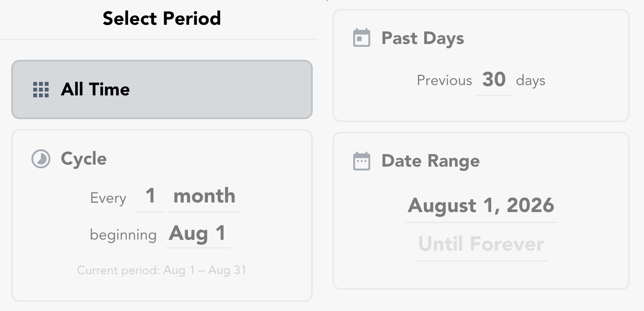The image size is (644, 311).
Task: Click the Past Days heading text
Action: pyautogui.click(x=423, y=38)
